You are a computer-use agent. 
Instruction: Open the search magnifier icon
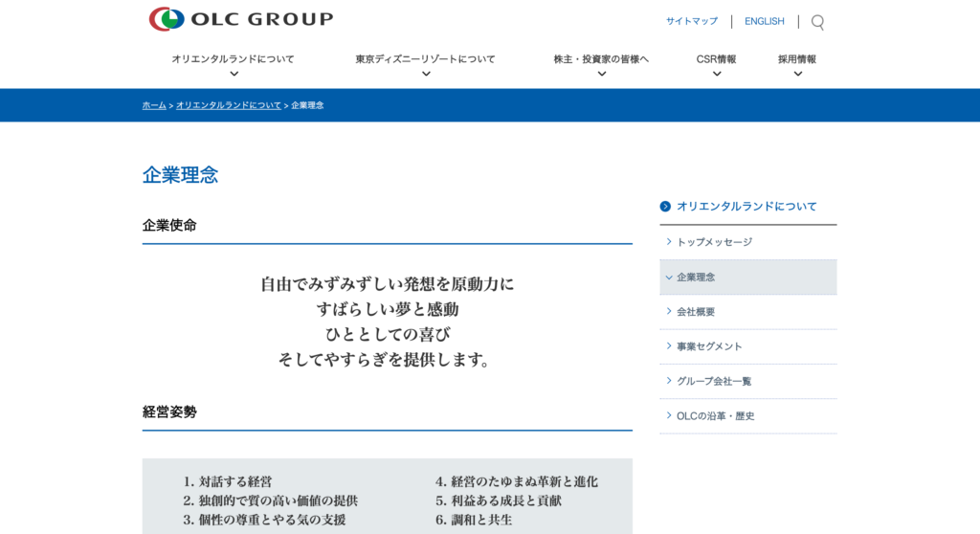point(817,23)
